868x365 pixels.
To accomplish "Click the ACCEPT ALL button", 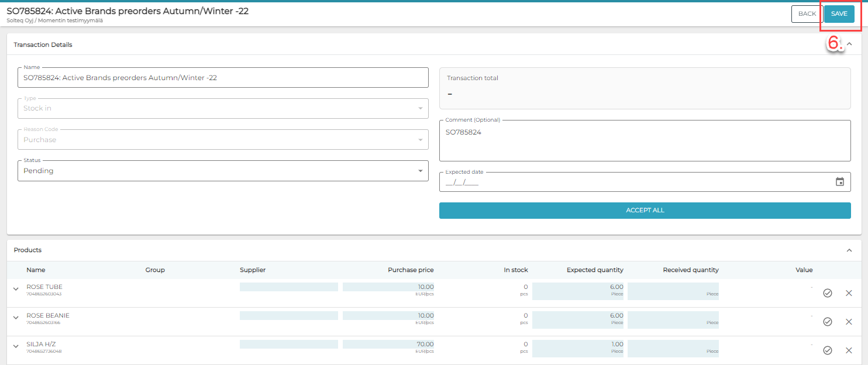I will point(645,211).
